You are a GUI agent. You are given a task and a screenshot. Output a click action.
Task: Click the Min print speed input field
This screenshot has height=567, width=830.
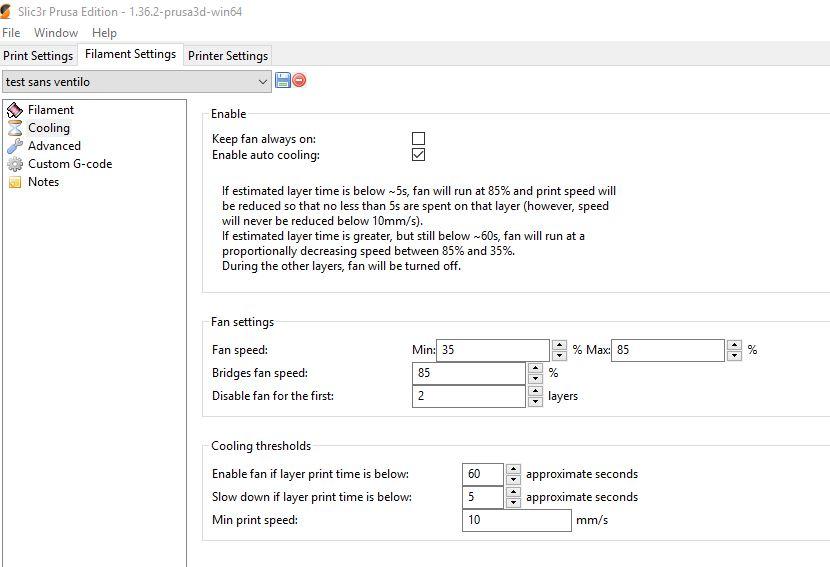(517, 520)
